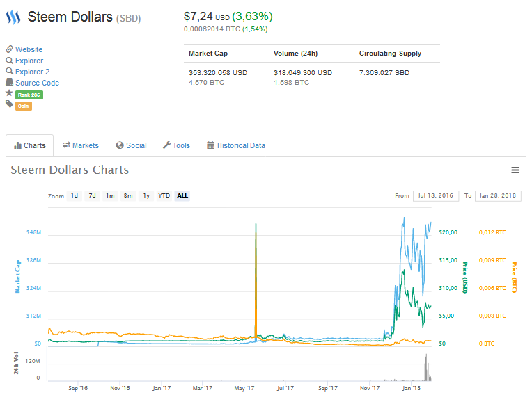Set chart zoom to 1y
This screenshot has width=532, height=402.
click(146, 195)
